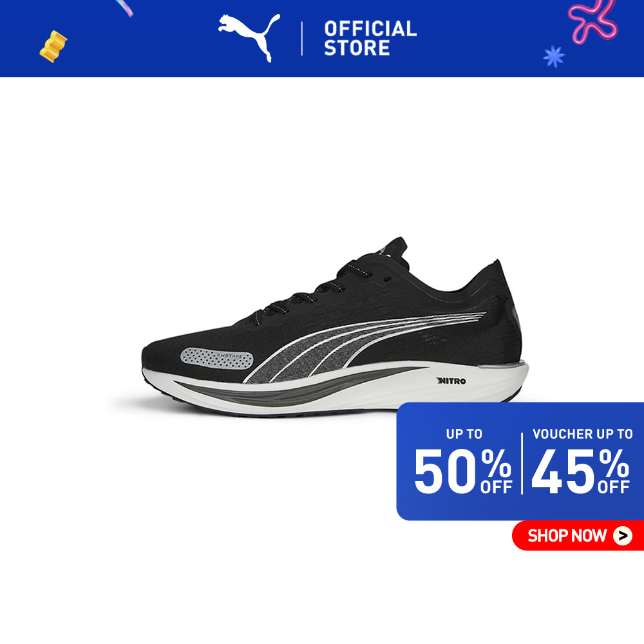Click the white Puma cat logo
The width and height of the screenshot is (644, 644).
(x=249, y=38)
